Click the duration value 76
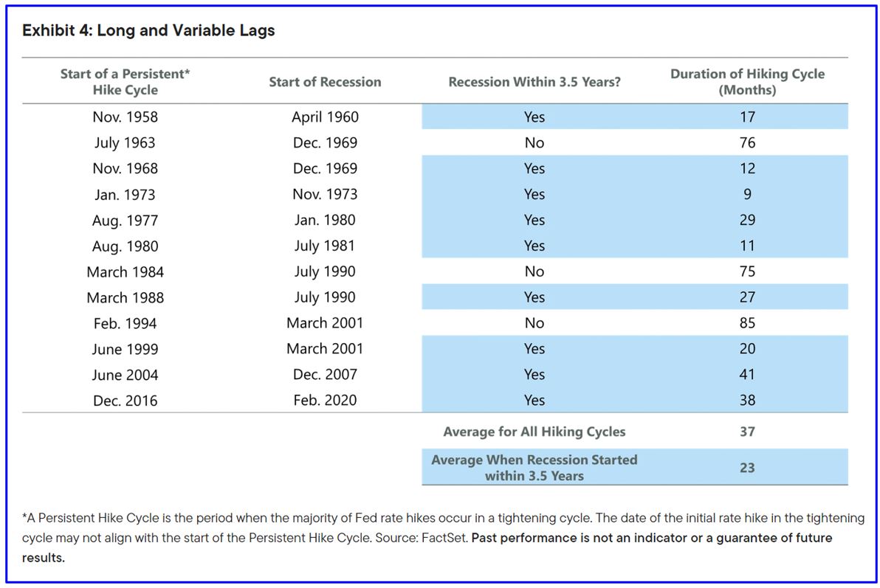This screenshot has height=588, width=880. pyautogui.click(x=747, y=142)
